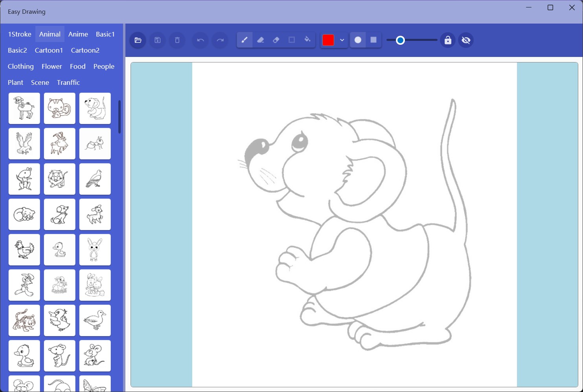Select the Eraser tool
This screenshot has width=583, height=392.
click(276, 40)
